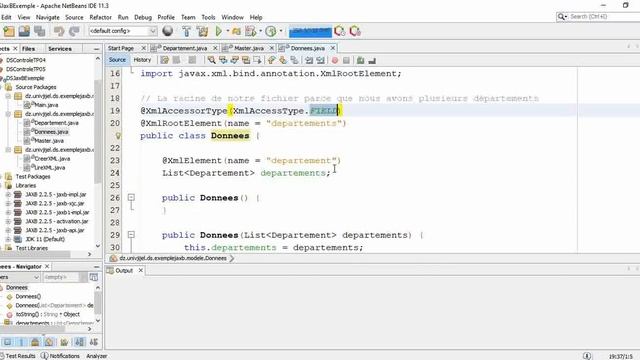Open the Refactor menu
Viewport: 640px width, 360px height.
(x=100, y=17)
